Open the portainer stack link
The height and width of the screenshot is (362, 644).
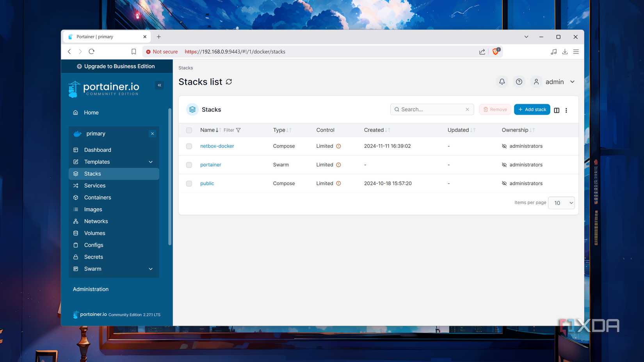point(210,165)
